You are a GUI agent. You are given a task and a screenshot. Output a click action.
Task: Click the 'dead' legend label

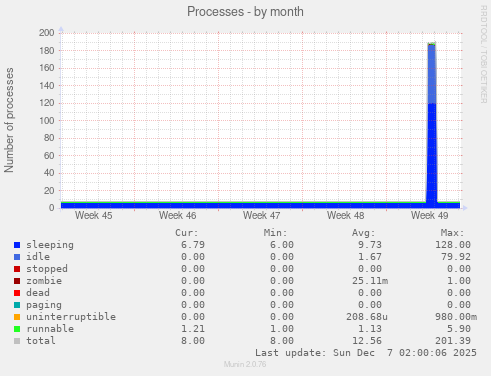tap(38, 293)
